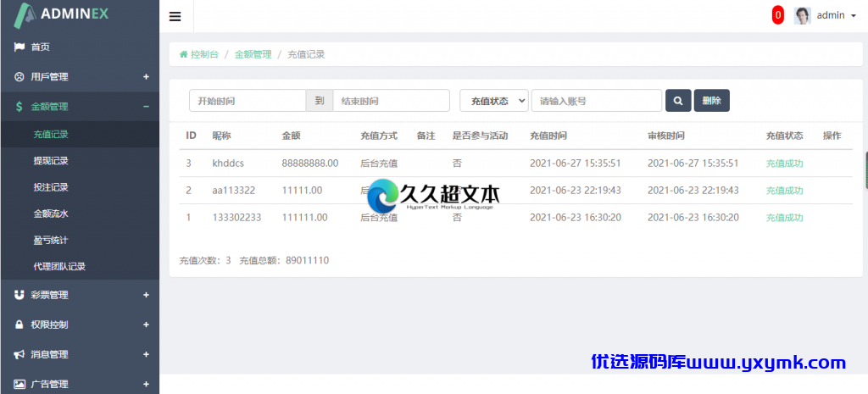Click the home icon in breadcrumb
Viewport: 868px width, 394px height.
coord(183,54)
